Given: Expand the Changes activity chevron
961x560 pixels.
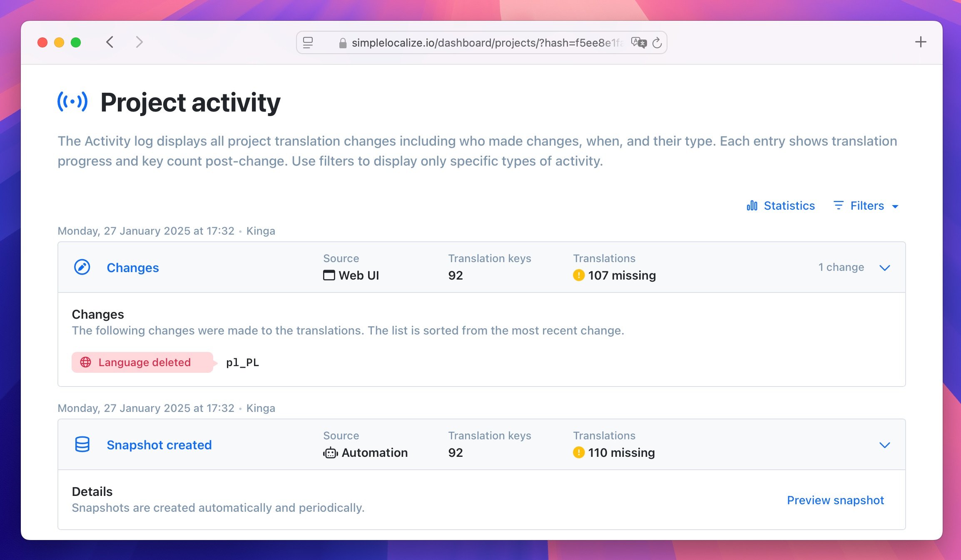Looking at the screenshot, I should pos(886,267).
